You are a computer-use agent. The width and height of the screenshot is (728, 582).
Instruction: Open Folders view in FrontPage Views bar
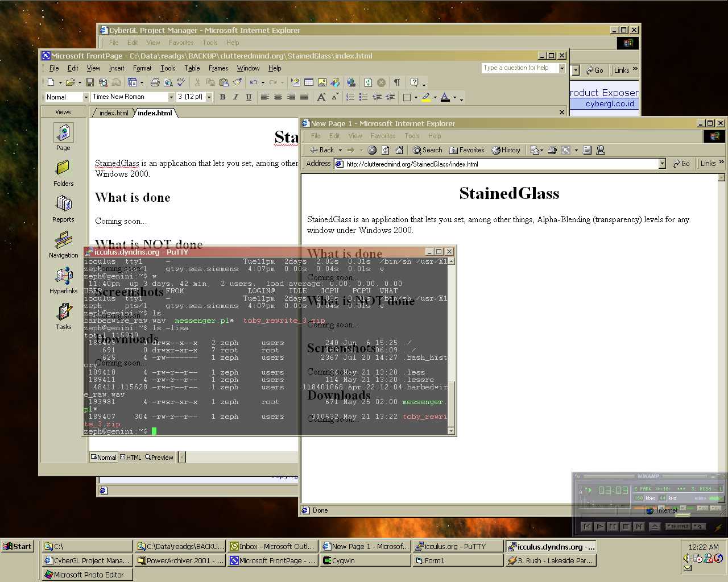pos(63,173)
